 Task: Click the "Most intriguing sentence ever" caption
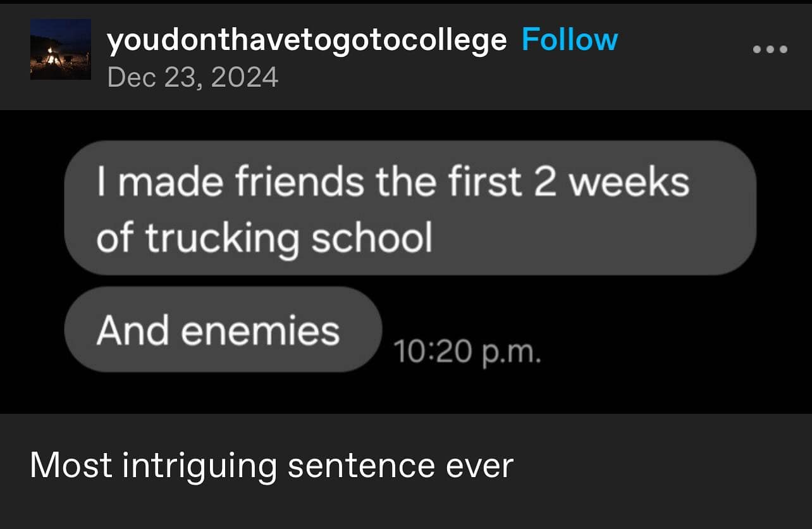click(271, 465)
